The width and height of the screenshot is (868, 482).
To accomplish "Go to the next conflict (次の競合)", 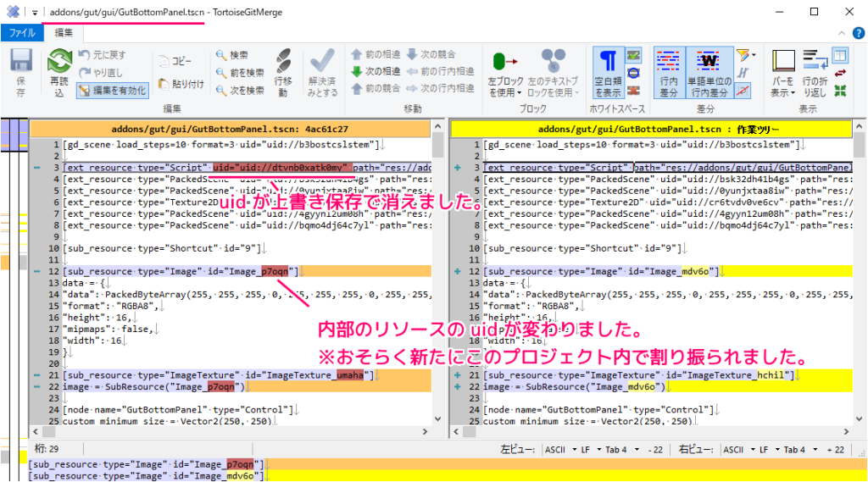I will pyautogui.click(x=431, y=54).
